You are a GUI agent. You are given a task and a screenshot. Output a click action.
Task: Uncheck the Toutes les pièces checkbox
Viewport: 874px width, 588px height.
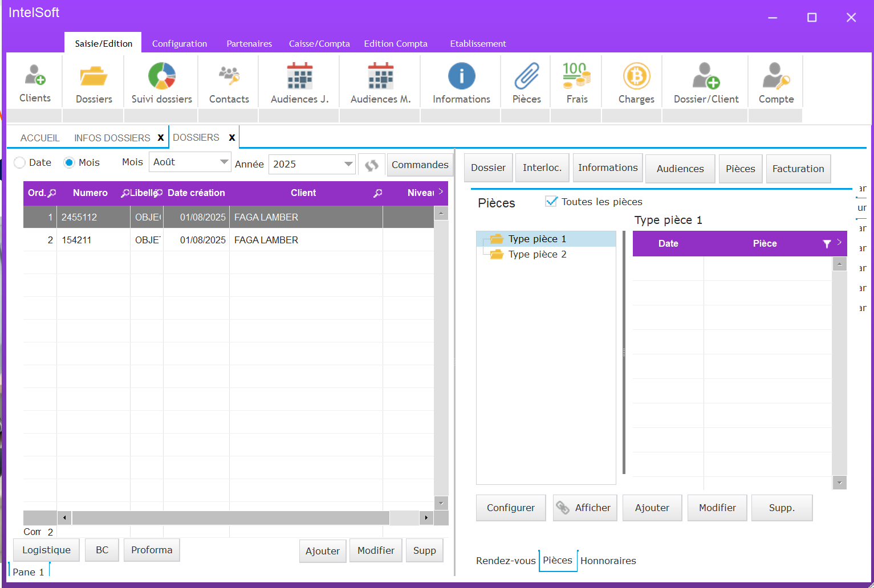coord(551,202)
